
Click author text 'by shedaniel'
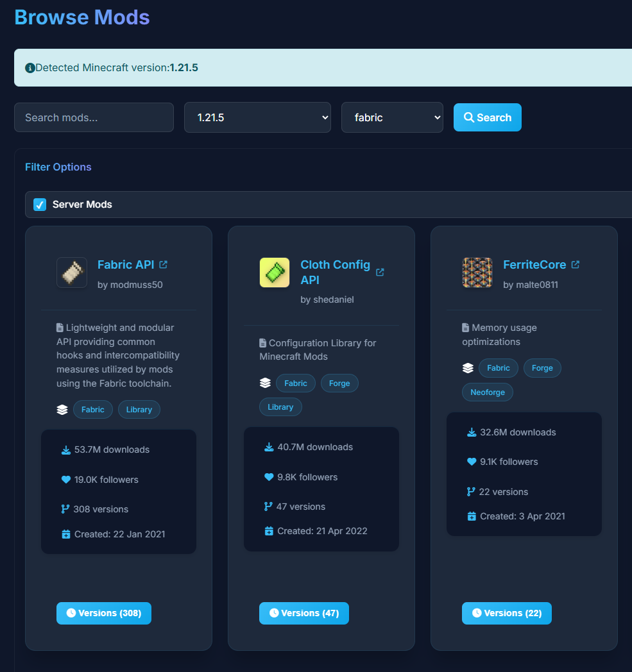pos(327,299)
